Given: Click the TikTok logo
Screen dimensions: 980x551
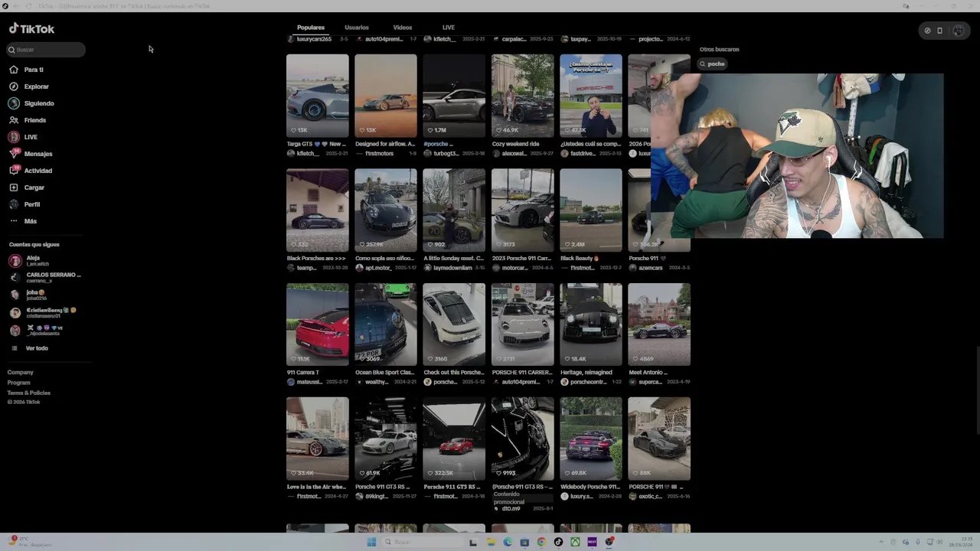Looking at the screenshot, I should (31, 29).
